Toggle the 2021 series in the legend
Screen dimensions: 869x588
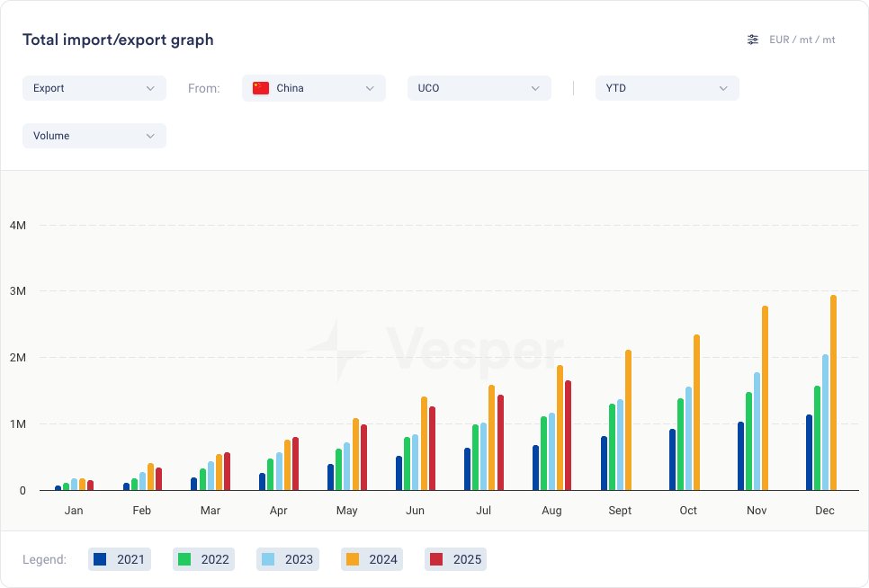point(120,559)
